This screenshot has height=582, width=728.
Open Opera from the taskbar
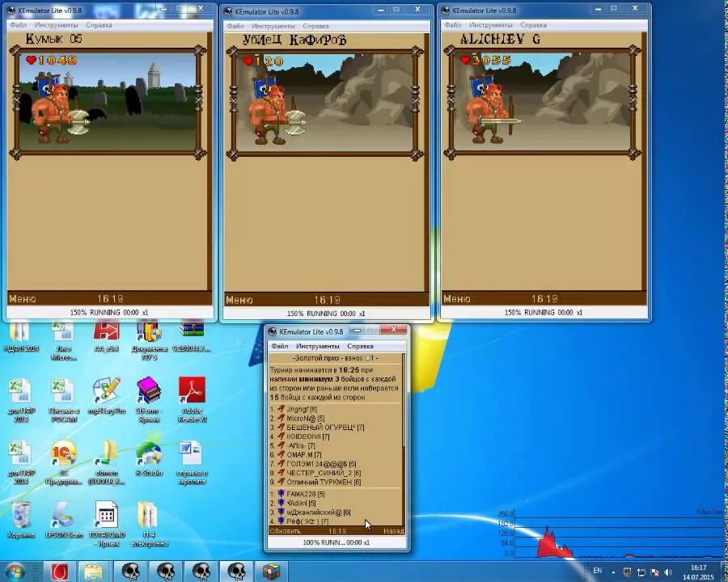pos(59,571)
